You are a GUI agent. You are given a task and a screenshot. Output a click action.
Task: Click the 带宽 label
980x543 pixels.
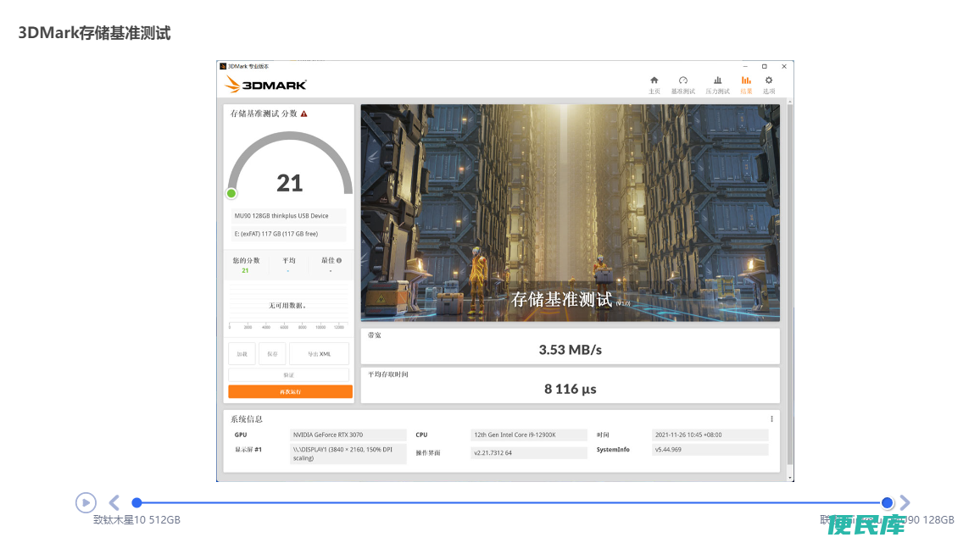[x=375, y=335]
